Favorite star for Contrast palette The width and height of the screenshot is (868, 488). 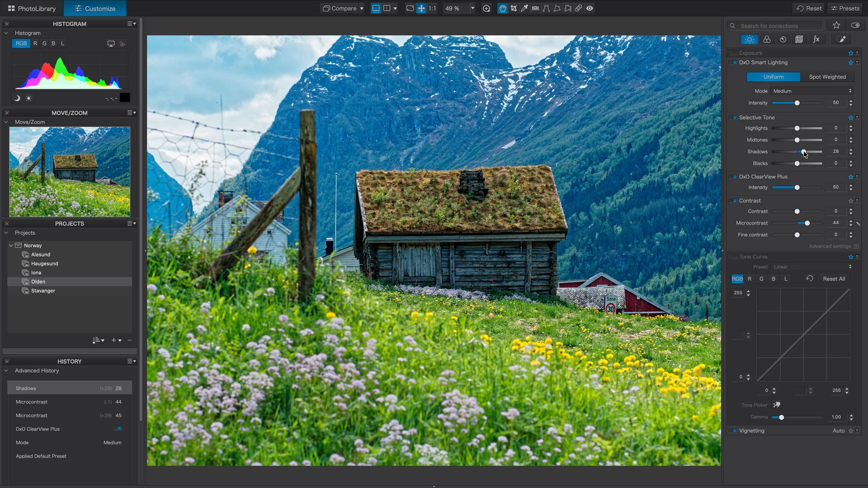(x=850, y=201)
